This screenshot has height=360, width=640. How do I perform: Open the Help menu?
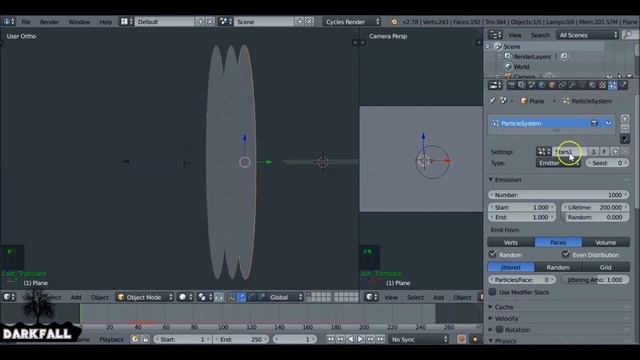click(105, 22)
